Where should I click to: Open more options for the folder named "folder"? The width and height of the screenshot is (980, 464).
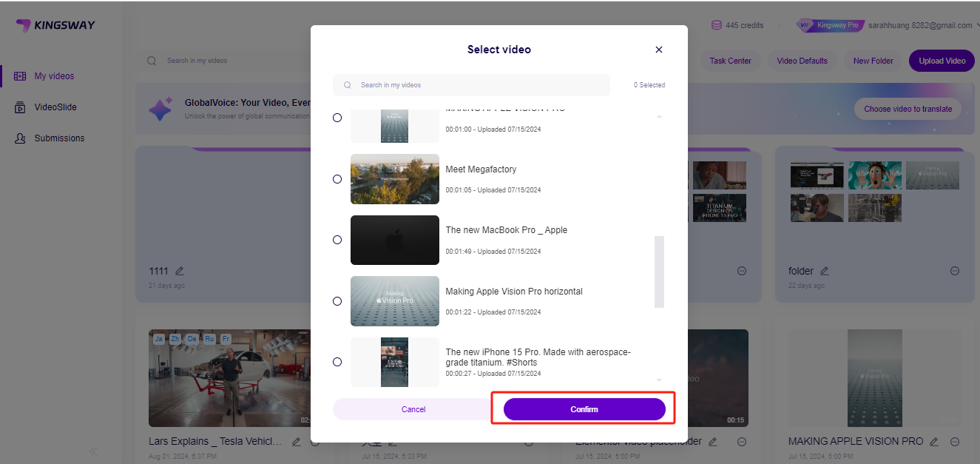pyautogui.click(x=954, y=271)
